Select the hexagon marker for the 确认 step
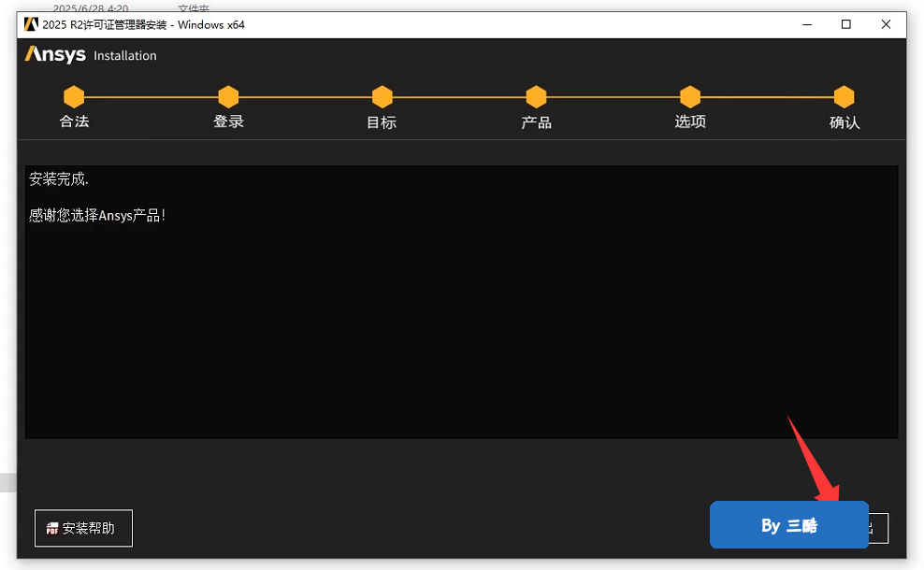 point(844,96)
